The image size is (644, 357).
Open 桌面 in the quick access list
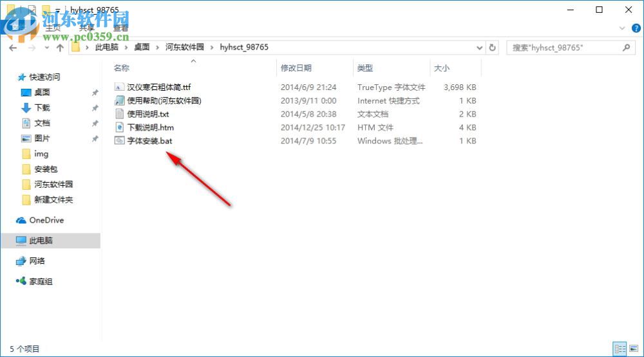coord(42,93)
